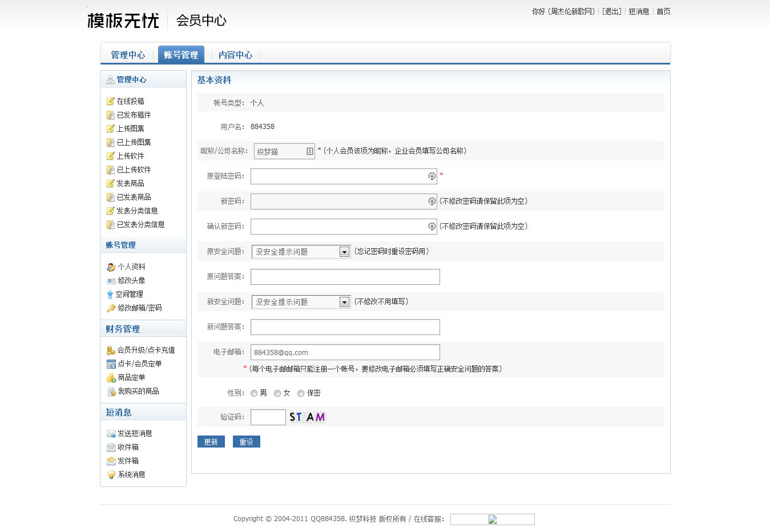Click the 会员升级/点卡充值 coins icon
The height and width of the screenshot is (532, 770).
point(111,350)
